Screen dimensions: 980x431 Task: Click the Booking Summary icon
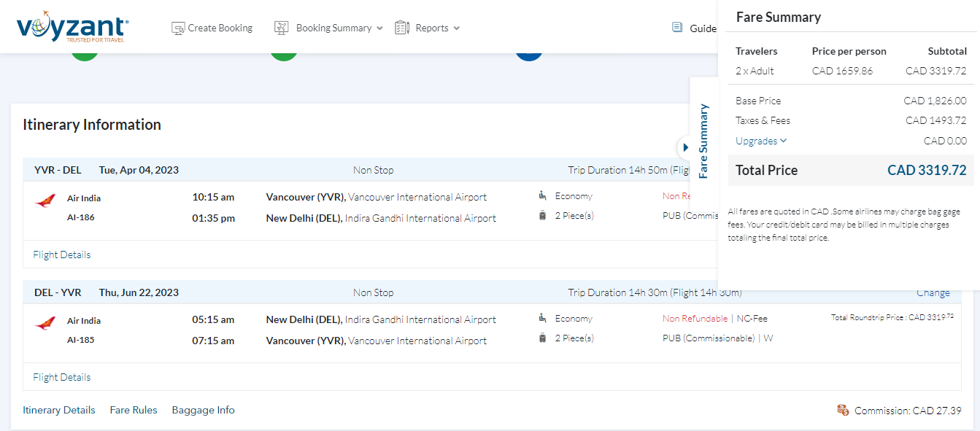click(x=282, y=28)
